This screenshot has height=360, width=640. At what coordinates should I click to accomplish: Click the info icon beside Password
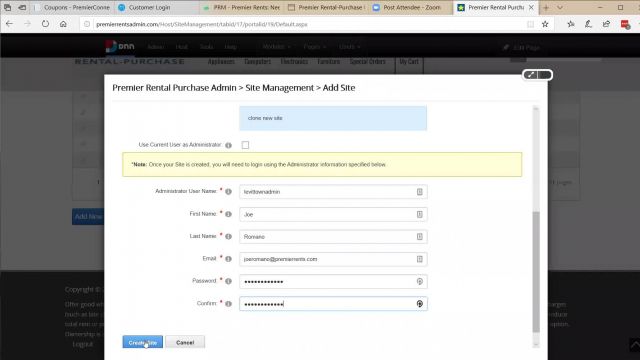229,281
